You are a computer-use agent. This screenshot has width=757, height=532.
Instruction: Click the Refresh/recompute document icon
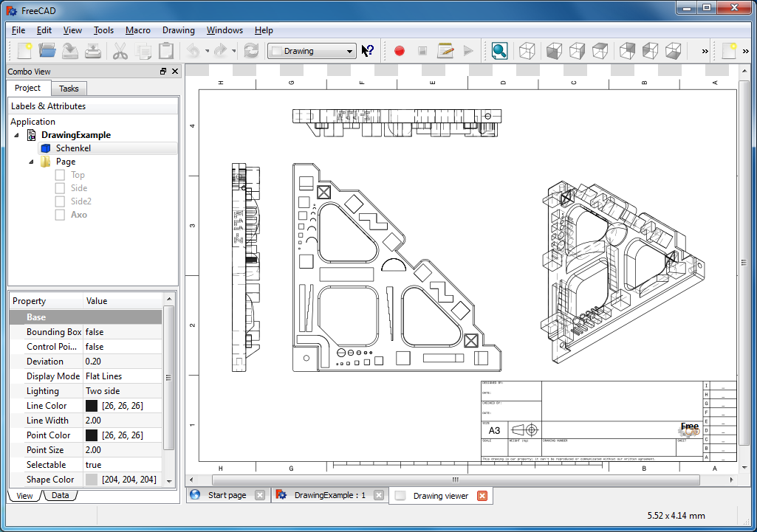(x=250, y=51)
